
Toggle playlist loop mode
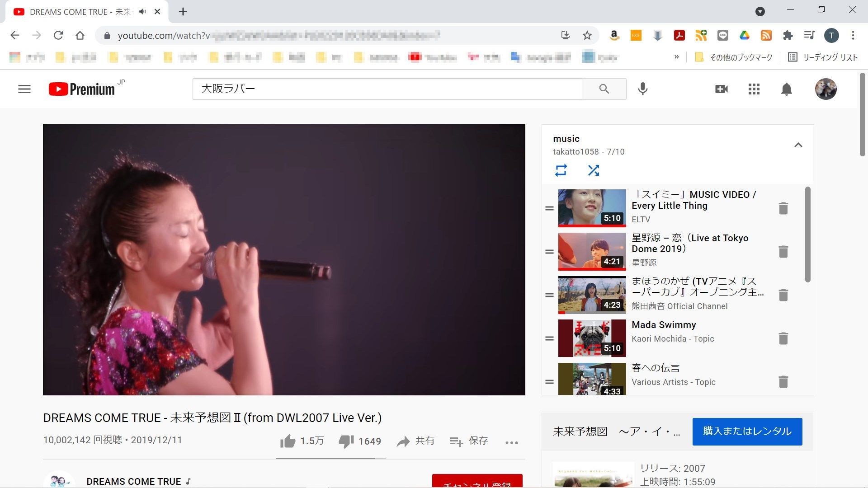(x=561, y=170)
